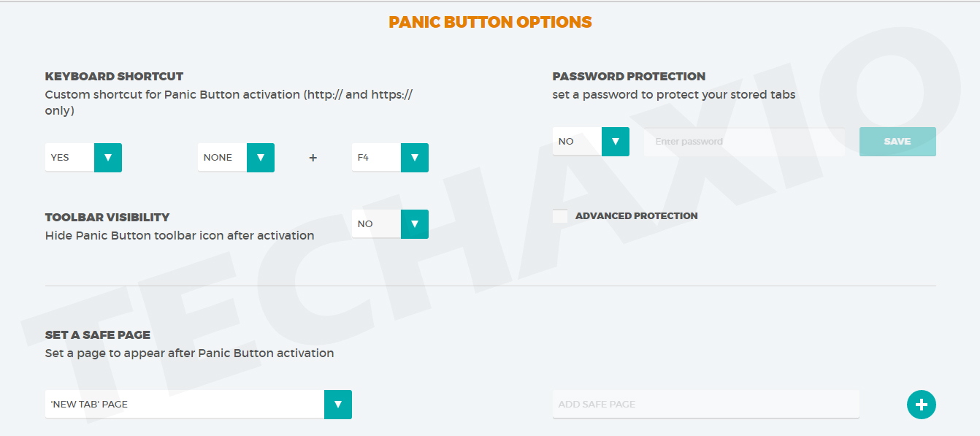This screenshot has width=980, height=436.
Task: Click the PANIC BUTTON OPTIONS heading
Action: coord(490,22)
